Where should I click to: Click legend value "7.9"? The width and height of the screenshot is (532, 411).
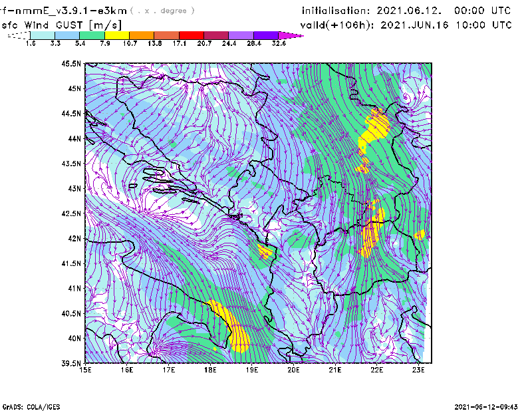click(105, 43)
